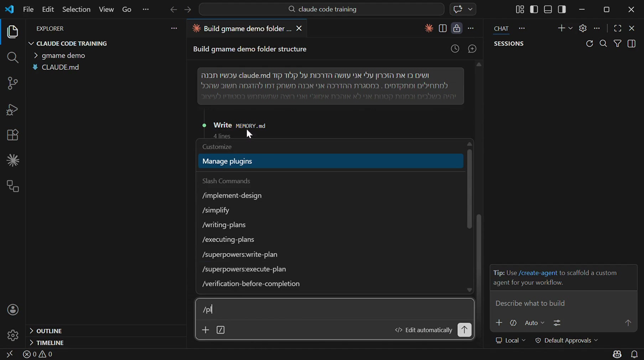Open chat tools configuration sliders icon
644x360 pixels.
[x=557, y=323]
